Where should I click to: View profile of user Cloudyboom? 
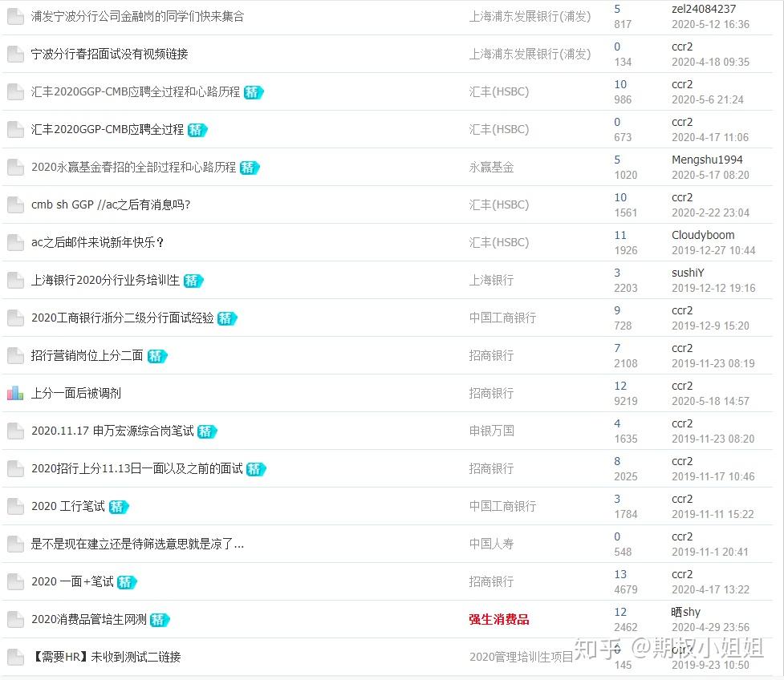tap(703, 235)
